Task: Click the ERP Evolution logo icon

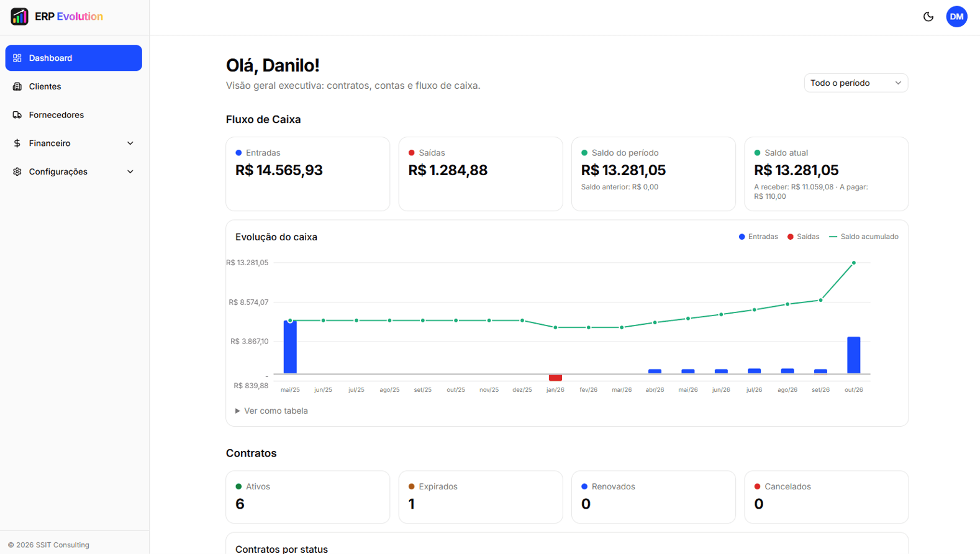Action: tap(19, 17)
